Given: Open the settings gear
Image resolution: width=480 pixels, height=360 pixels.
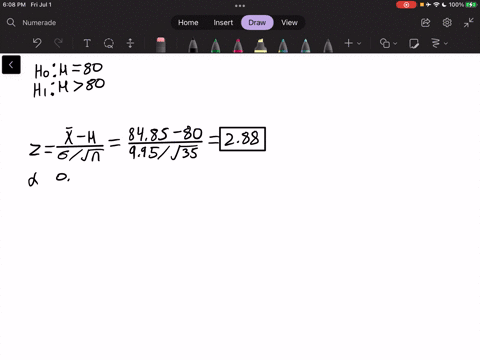Looking at the screenshot, I should (x=447, y=23).
